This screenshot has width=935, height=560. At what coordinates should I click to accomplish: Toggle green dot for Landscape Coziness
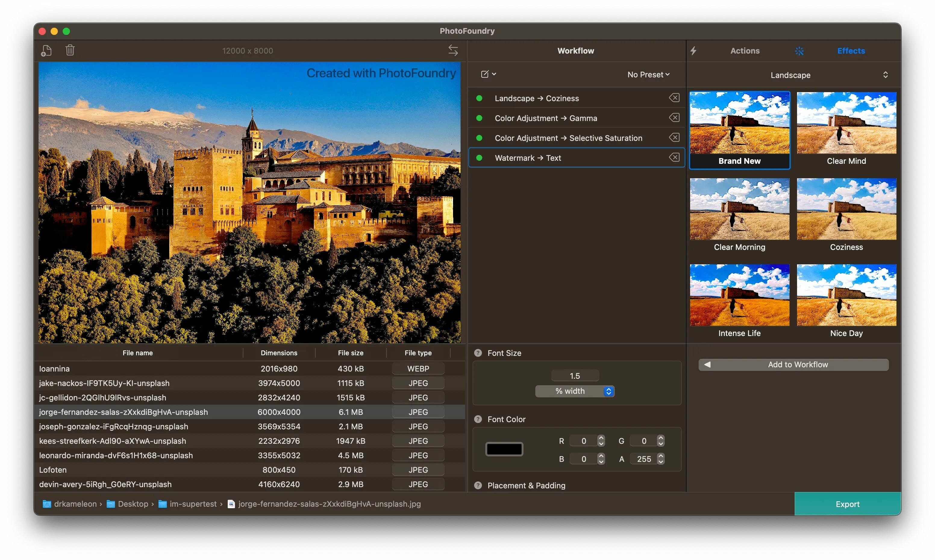tap(479, 98)
